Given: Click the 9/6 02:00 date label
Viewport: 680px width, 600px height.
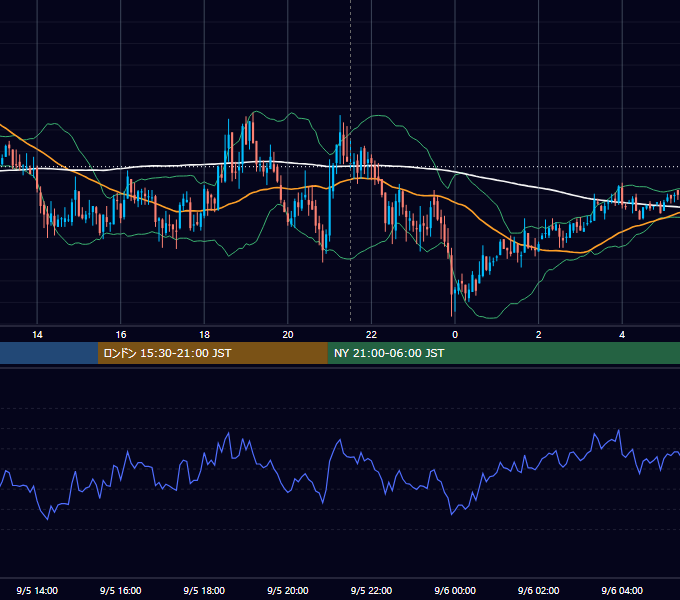Looking at the screenshot, I should (x=538, y=590).
